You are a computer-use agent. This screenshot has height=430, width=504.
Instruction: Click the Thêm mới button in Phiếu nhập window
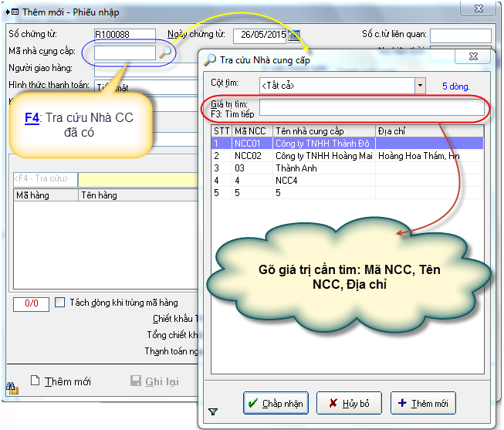pos(60,382)
